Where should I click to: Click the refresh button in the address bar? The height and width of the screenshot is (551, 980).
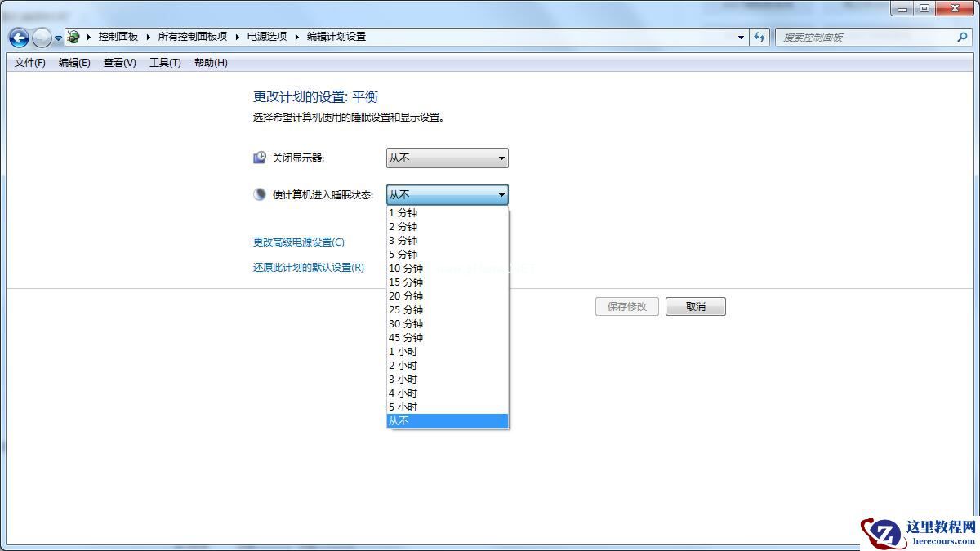pyautogui.click(x=759, y=37)
